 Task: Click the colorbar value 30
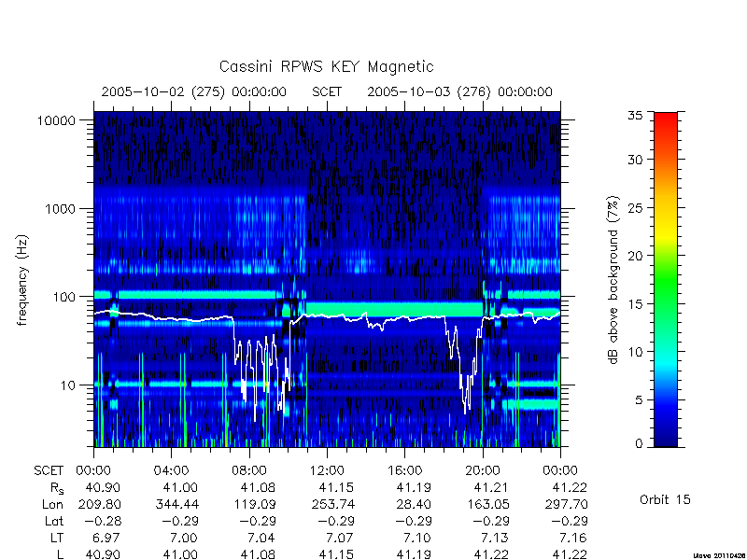[x=635, y=160]
